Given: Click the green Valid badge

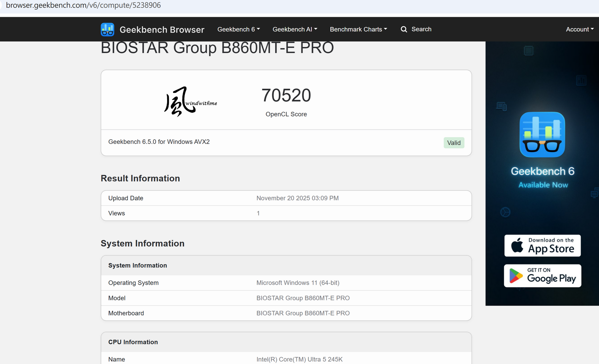Looking at the screenshot, I should [x=454, y=143].
